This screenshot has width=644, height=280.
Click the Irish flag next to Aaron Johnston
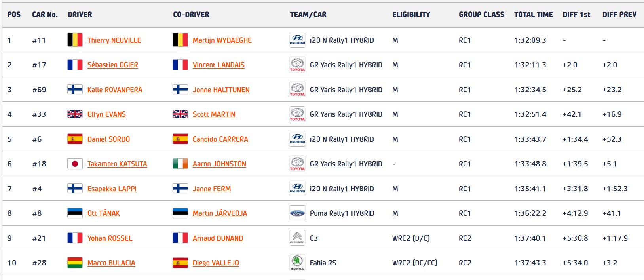tap(180, 164)
